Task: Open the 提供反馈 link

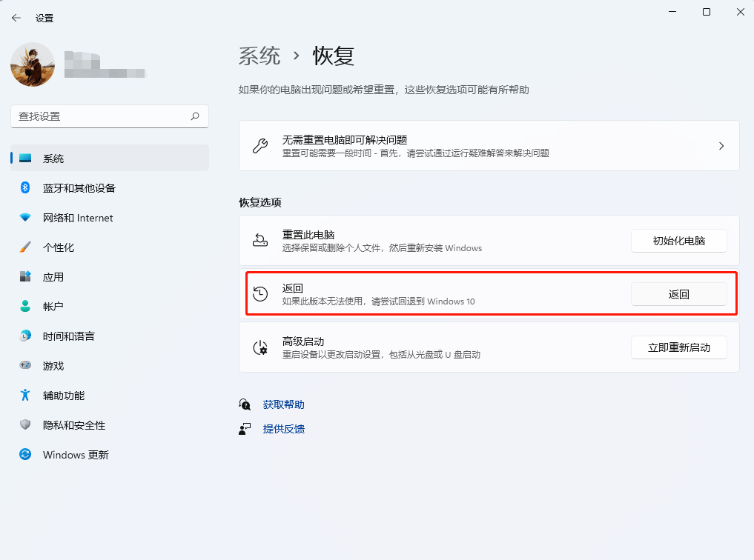Action: (284, 429)
